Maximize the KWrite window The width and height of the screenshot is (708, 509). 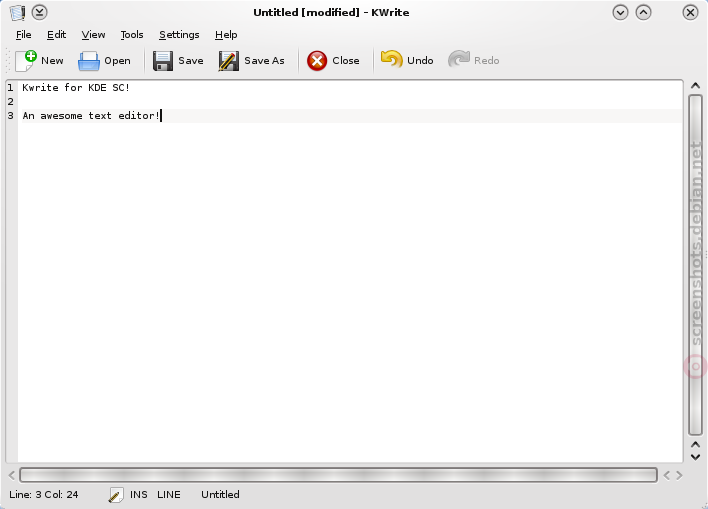click(x=643, y=12)
